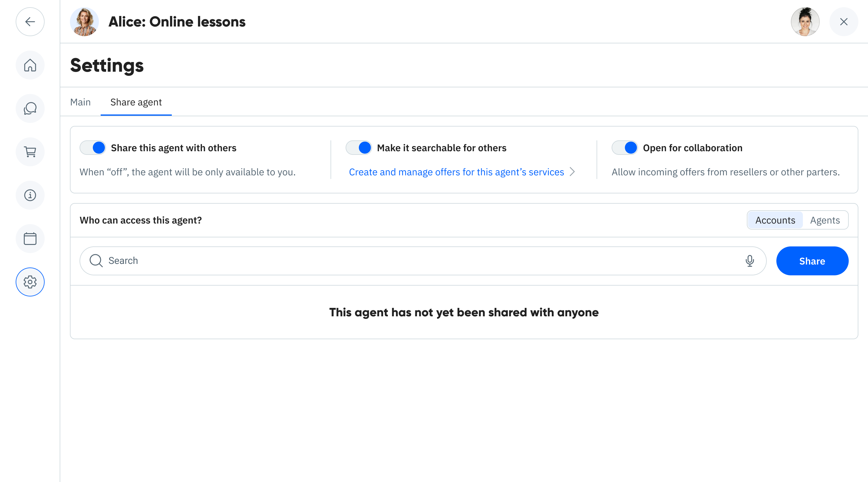Select the Share agent tab

tap(136, 102)
